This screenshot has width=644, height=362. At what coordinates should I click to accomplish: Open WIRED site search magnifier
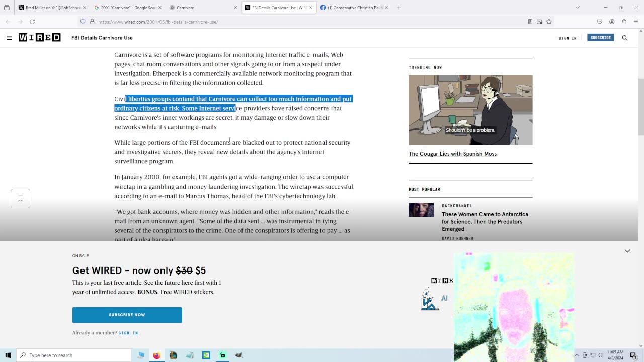[625, 38]
